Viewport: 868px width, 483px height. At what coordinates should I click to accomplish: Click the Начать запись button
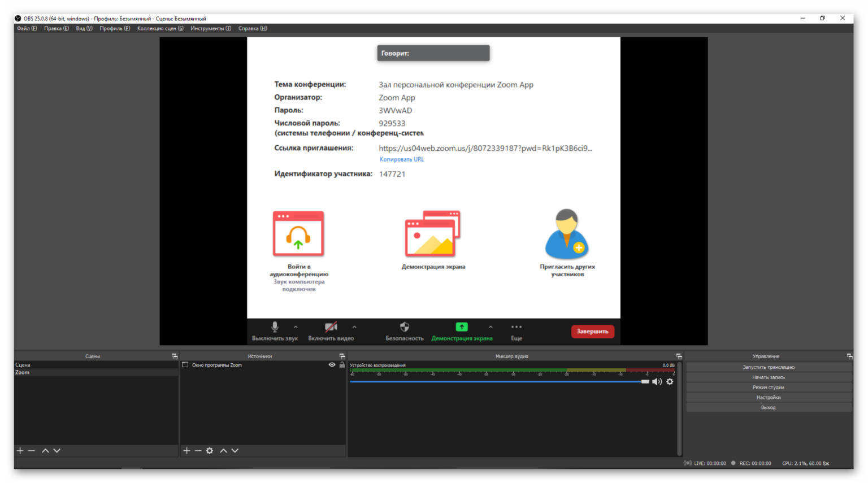point(769,377)
